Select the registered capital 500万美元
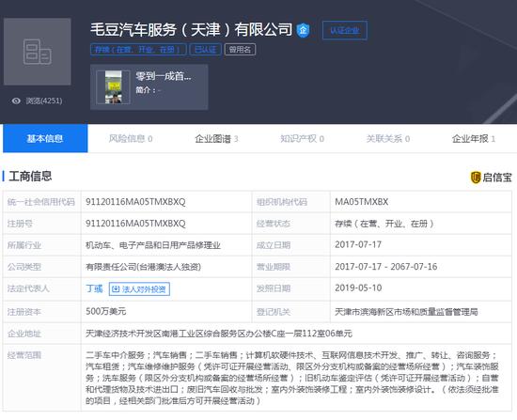Screen dimensions: 517x420 (x=106, y=311)
